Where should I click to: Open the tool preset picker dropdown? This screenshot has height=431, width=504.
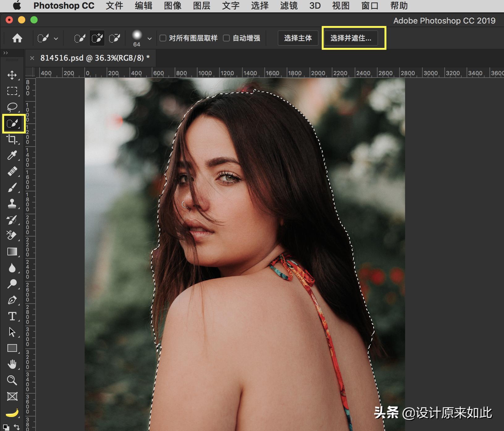(x=56, y=39)
